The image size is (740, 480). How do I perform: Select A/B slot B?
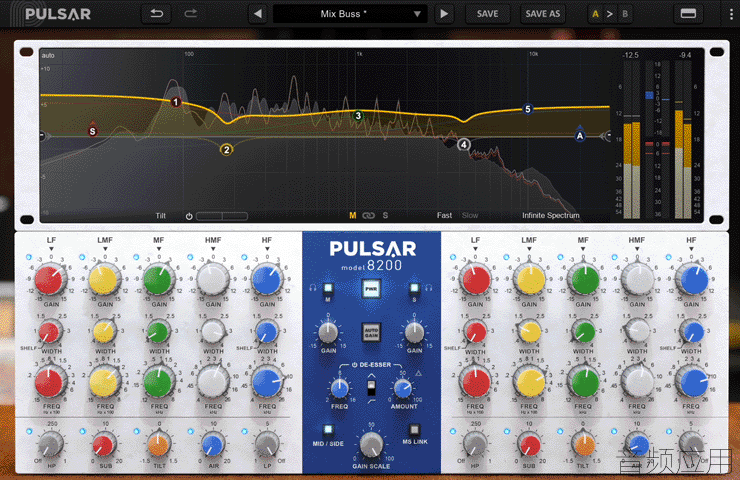[x=625, y=14]
